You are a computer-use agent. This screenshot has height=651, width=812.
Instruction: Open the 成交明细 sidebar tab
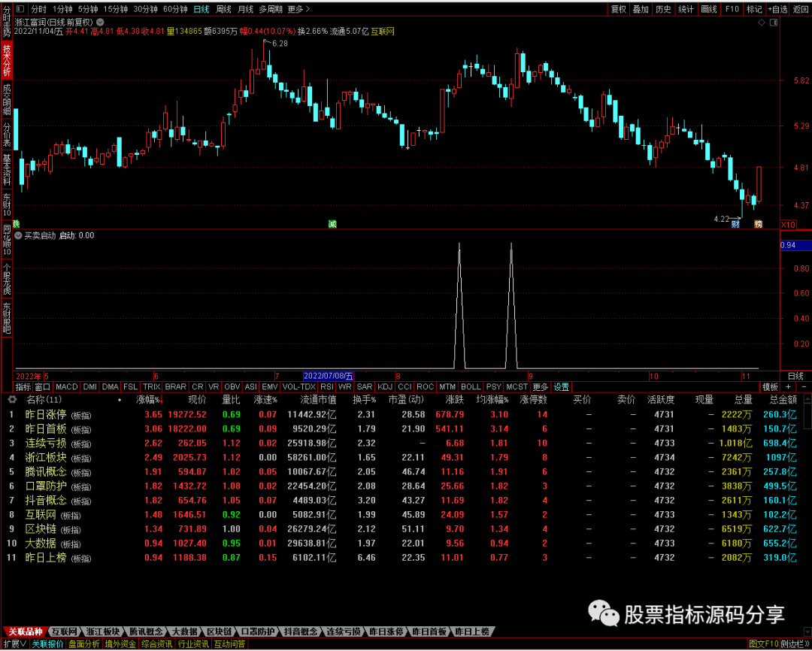click(x=7, y=99)
